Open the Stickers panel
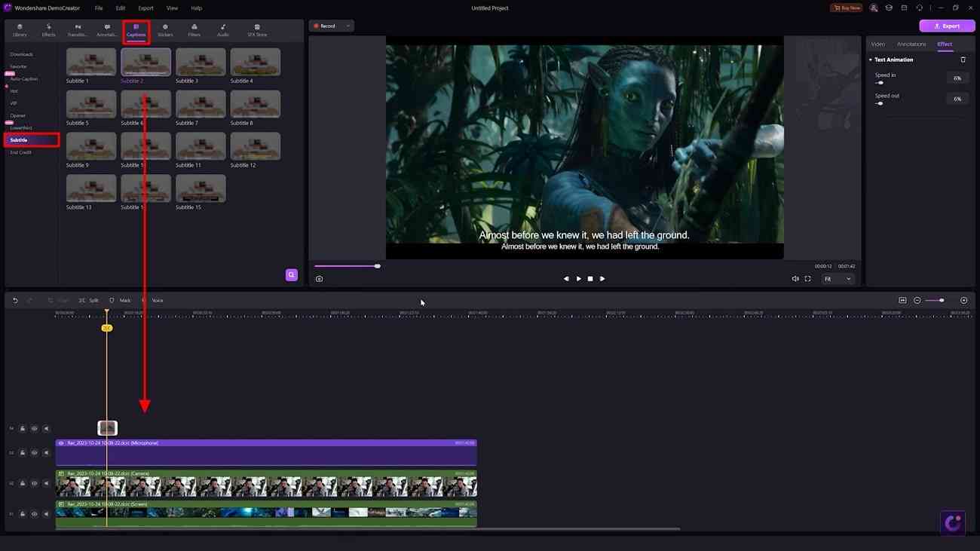 tap(165, 30)
